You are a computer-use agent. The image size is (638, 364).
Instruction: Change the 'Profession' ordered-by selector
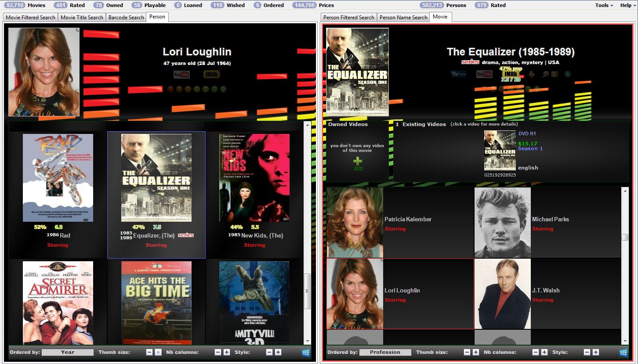385,352
